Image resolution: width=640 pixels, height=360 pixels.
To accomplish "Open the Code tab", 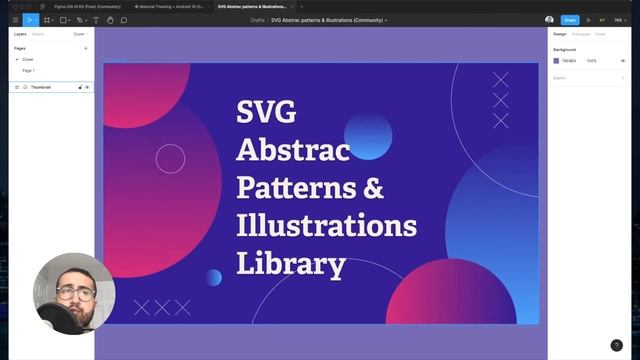I will coord(600,34).
